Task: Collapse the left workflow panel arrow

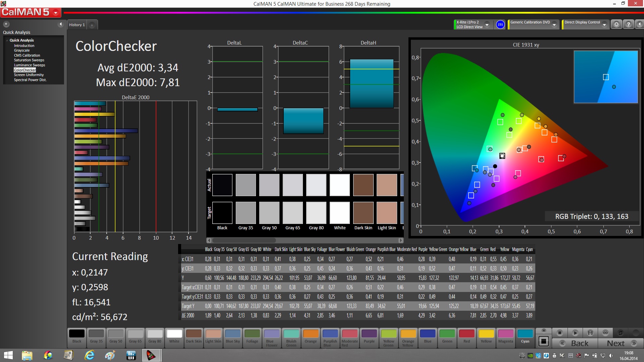Action: [61, 24]
